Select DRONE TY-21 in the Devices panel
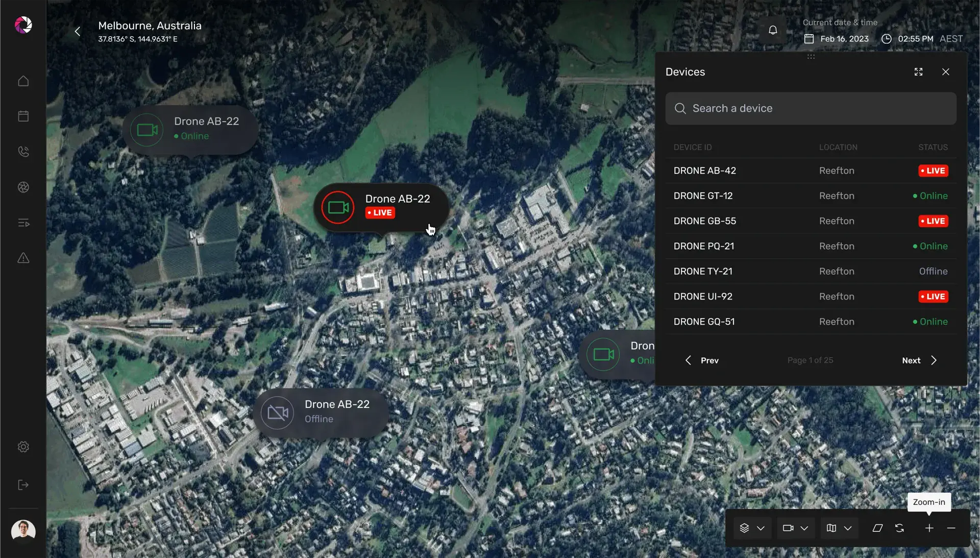This screenshot has height=558, width=980. pos(703,271)
